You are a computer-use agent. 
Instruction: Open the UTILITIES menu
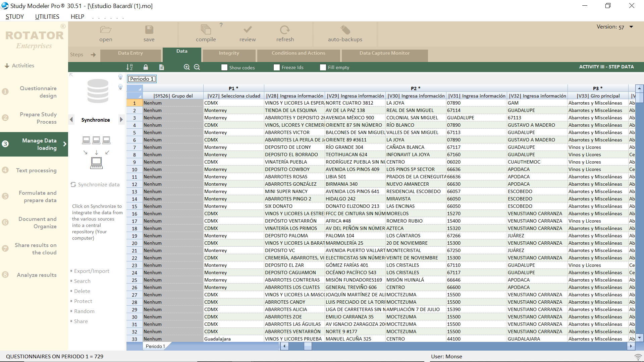47,17
